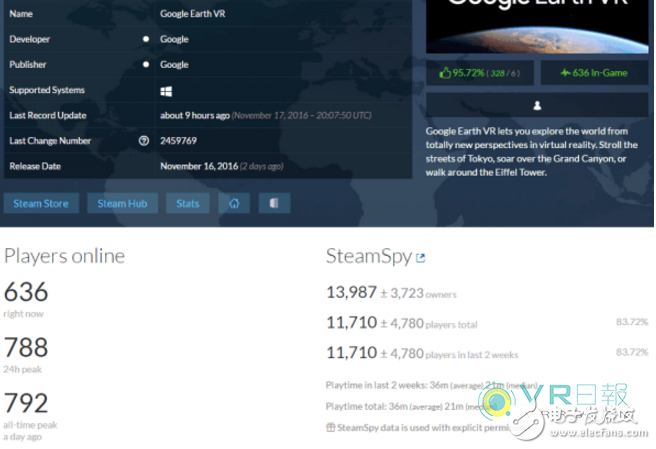Open the Steam Hub button
Image resolution: width=656 pixels, height=449 pixels.
pyautogui.click(x=122, y=203)
